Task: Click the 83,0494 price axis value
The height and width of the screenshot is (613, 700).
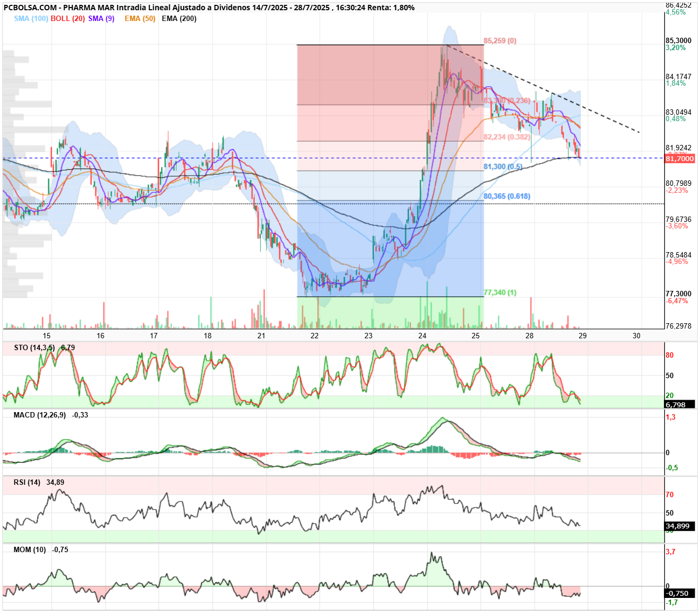Action: (678, 112)
